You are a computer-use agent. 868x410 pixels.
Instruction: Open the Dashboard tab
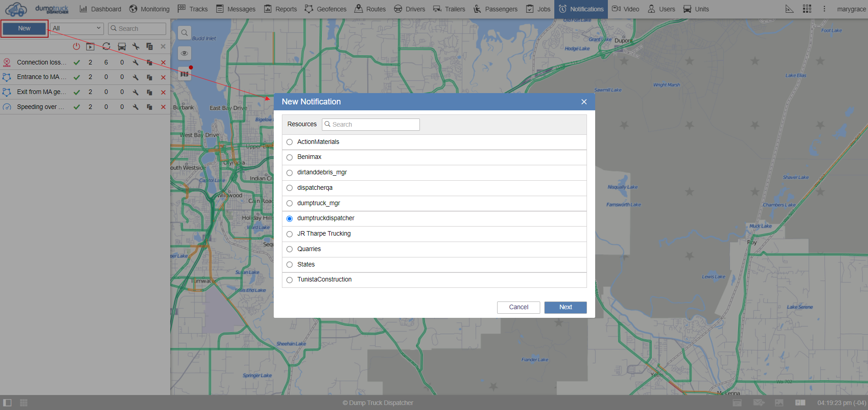pos(100,9)
